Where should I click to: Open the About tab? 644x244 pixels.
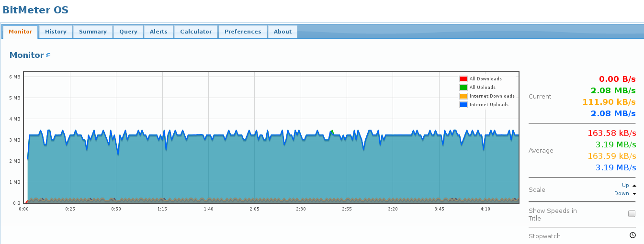point(282,32)
